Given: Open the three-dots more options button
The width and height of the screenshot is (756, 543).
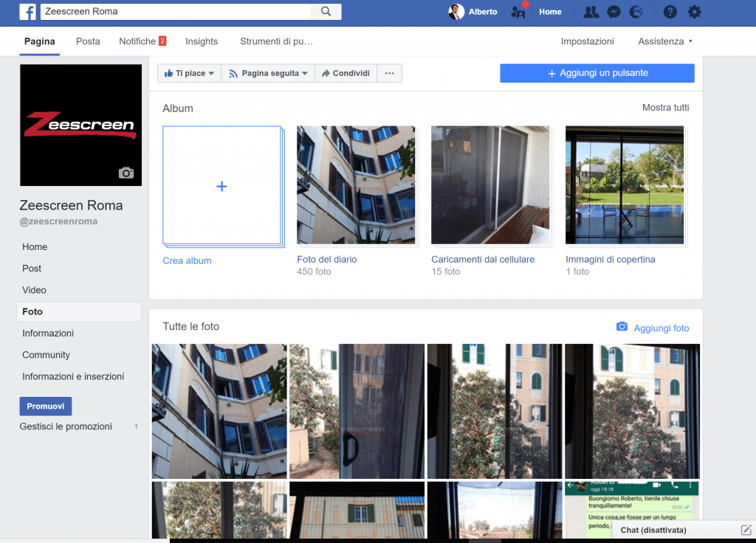Looking at the screenshot, I should click(389, 73).
